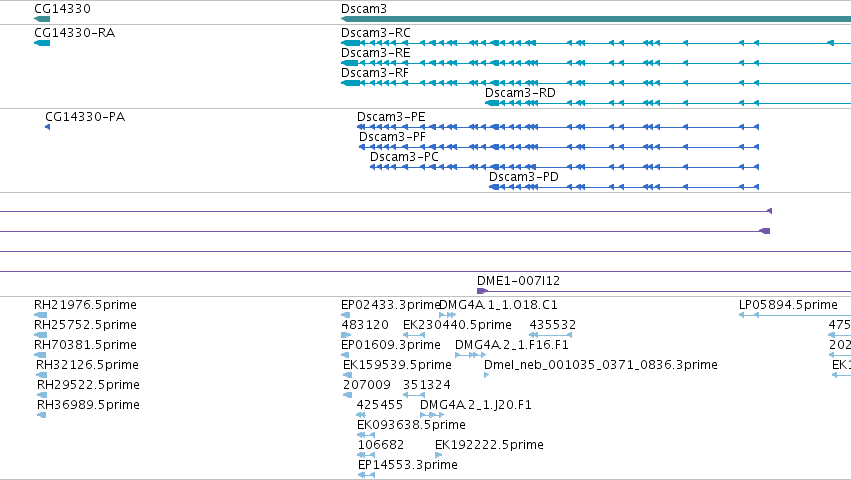The image size is (851, 480).
Task: Click Dmel_neb_001035_0371_0836.3prime label
Action: click(x=601, y=365)
